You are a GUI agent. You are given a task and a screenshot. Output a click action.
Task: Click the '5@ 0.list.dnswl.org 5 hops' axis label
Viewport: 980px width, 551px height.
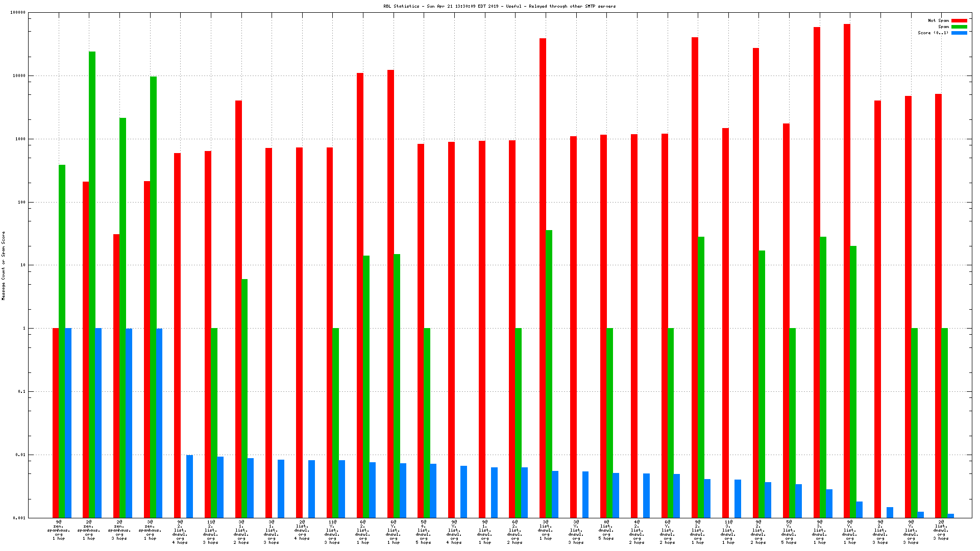[424, 532]
